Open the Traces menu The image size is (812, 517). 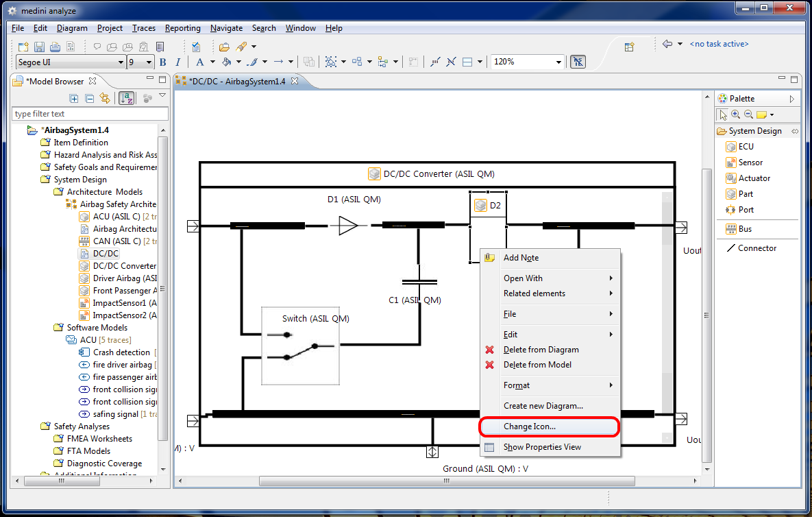click(x=144, y=28)
